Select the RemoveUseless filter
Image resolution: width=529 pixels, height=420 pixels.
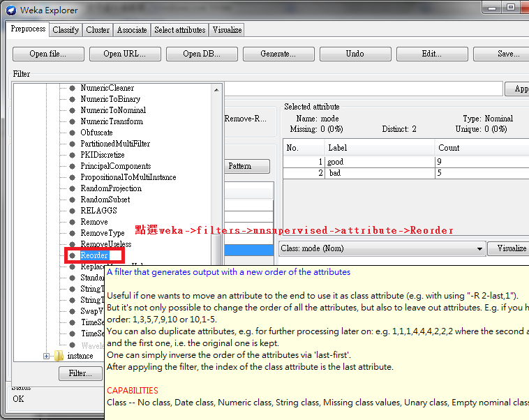point(106,244)
